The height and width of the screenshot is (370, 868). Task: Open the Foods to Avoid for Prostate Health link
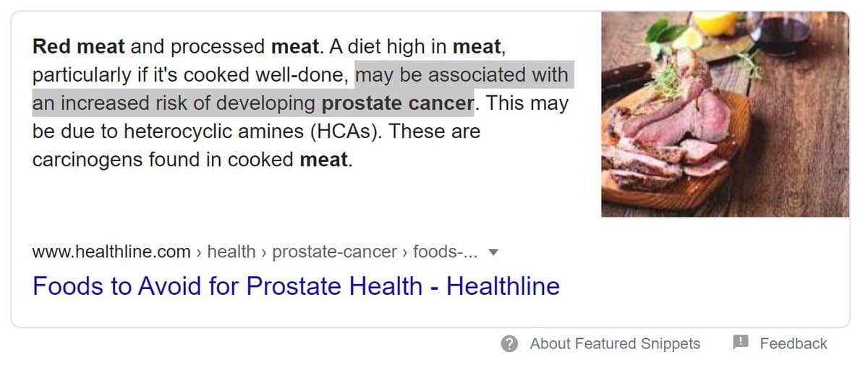[296, 286]
